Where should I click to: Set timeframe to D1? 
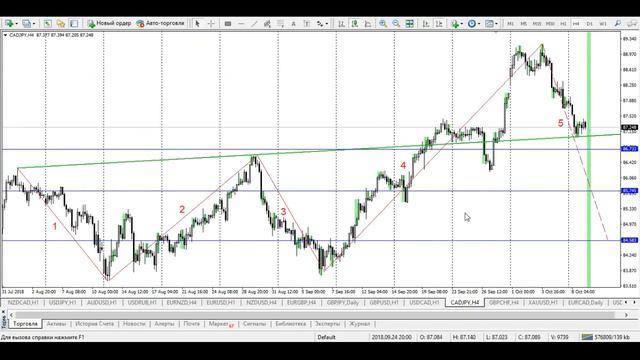pyautogui.click(x=589, y=24)
